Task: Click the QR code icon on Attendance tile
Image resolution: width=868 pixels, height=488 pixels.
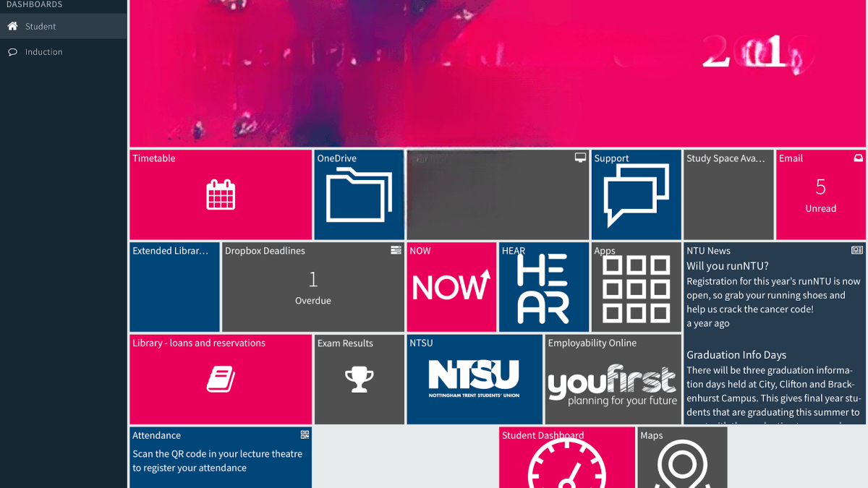Action: (x=305, y=435)
